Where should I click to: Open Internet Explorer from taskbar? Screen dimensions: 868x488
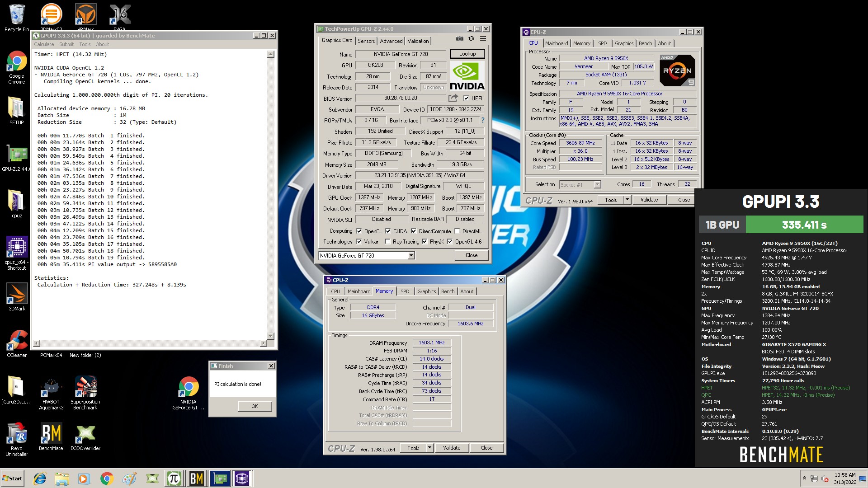(40, 479)
